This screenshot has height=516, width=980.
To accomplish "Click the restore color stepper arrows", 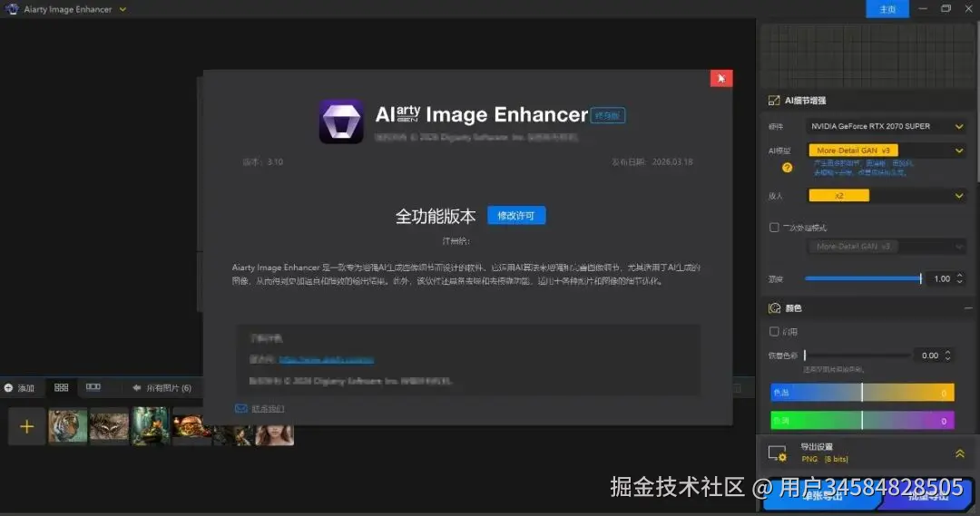I will (x=948, y=355).
